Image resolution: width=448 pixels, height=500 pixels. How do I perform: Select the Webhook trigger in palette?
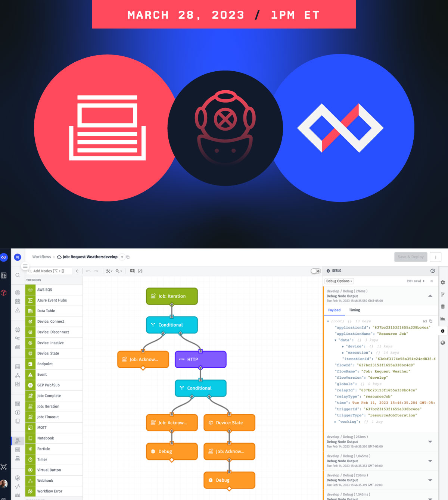tap(54, 481)
